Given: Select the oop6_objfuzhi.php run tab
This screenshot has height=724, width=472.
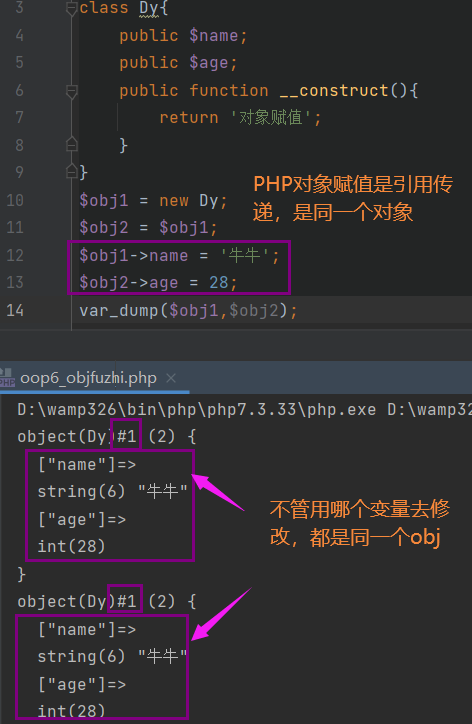Looking at the screenshot, I should [88, 378].
